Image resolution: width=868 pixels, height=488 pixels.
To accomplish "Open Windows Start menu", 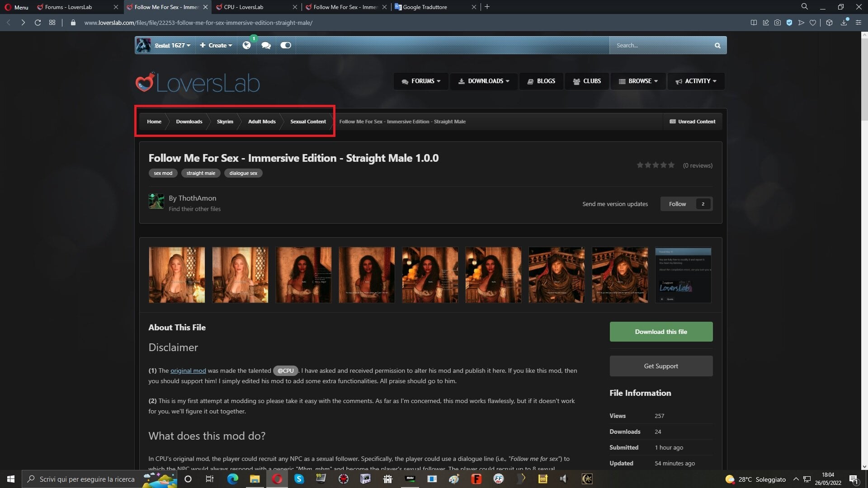I will point(11,479).
